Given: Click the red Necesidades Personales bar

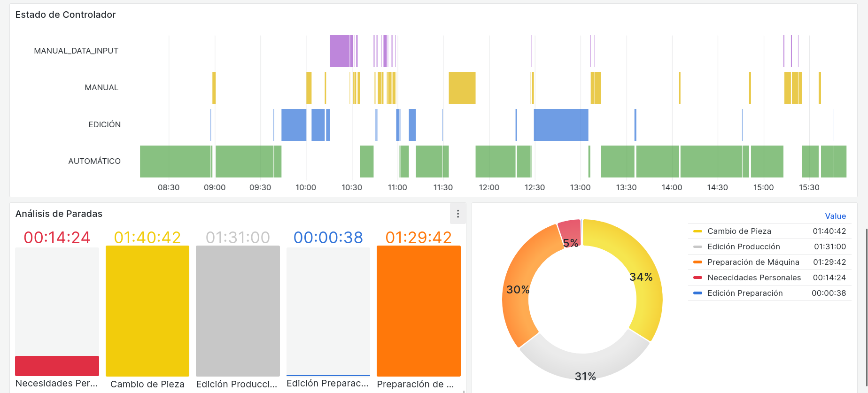Looking at the screenshot, I should (x=57, y=366).
